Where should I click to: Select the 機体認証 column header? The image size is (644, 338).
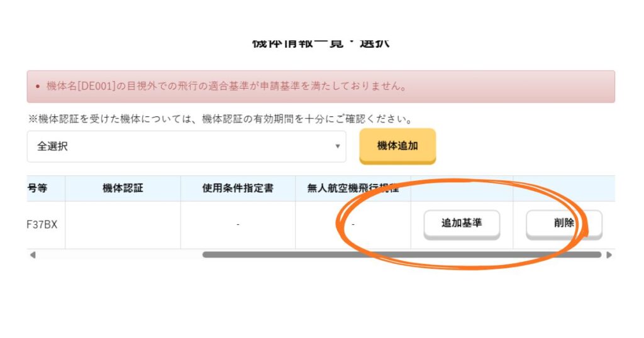coord(123,188)
